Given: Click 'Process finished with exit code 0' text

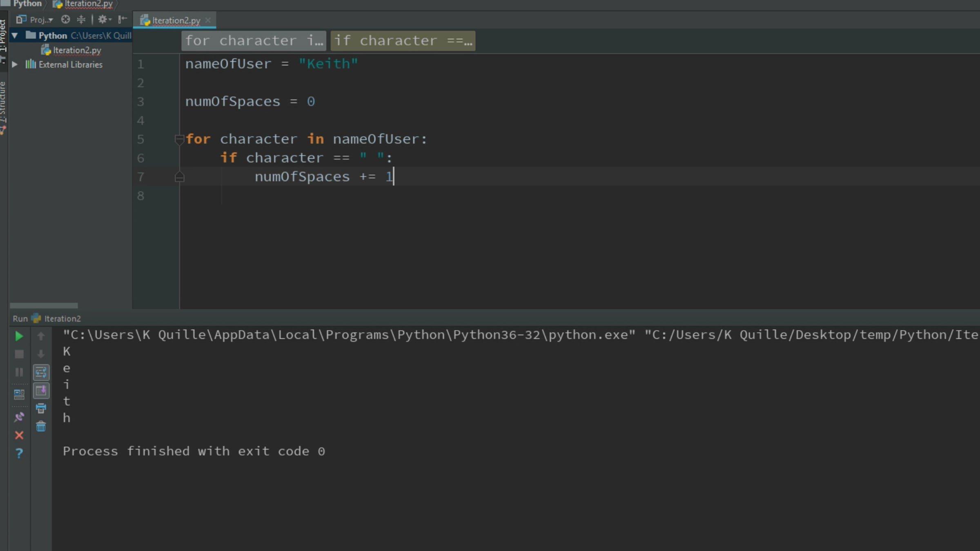Looking at the screenshot, I should 194,451.
